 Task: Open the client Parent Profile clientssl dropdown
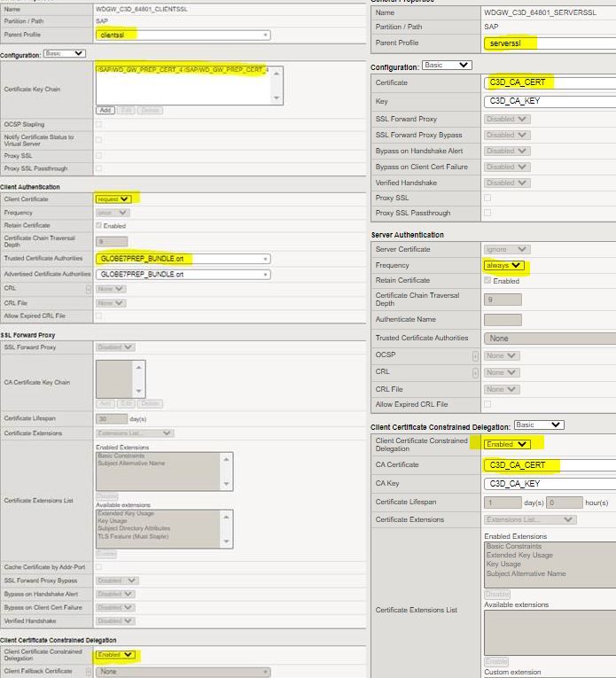[x=183, y=35]
